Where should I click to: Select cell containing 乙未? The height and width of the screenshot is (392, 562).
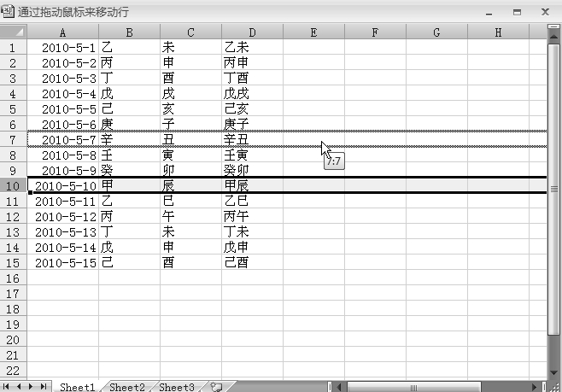[x=252, y=47]
